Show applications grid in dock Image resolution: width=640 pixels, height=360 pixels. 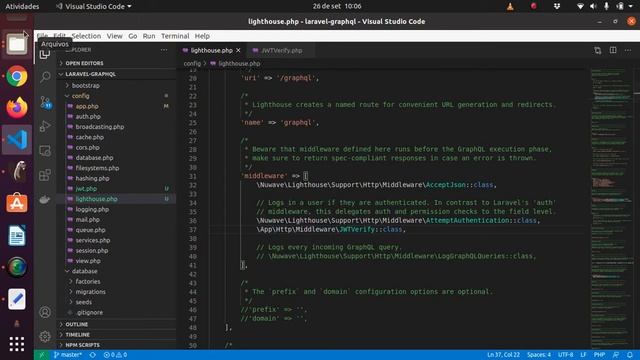click(17, 344)
